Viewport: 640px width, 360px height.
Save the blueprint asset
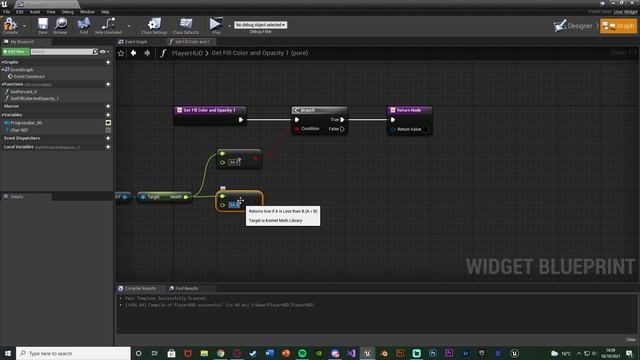tap(43, 25)
